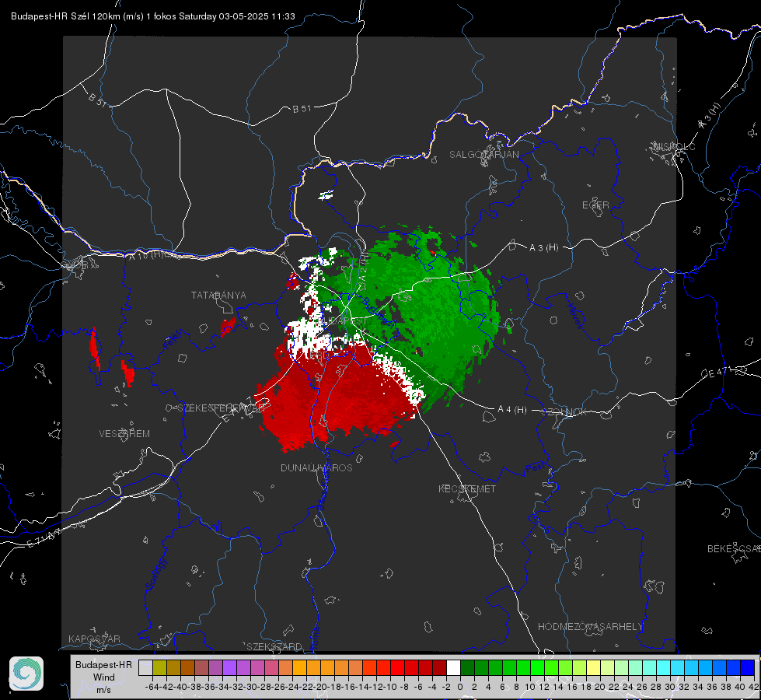Select the SALGÓTARJÁN city label

tap(483, 155)
